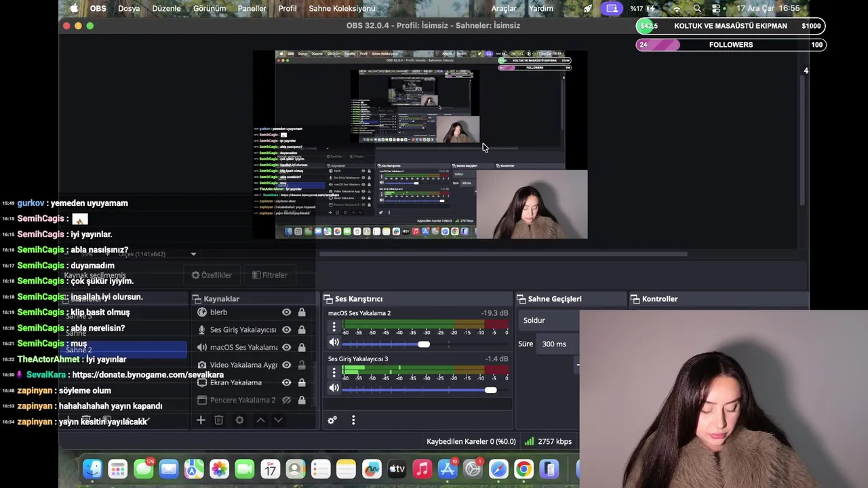
Task: Open Google Chrome in the Dock
Action: pyautogui.click(x=524, y=469)
